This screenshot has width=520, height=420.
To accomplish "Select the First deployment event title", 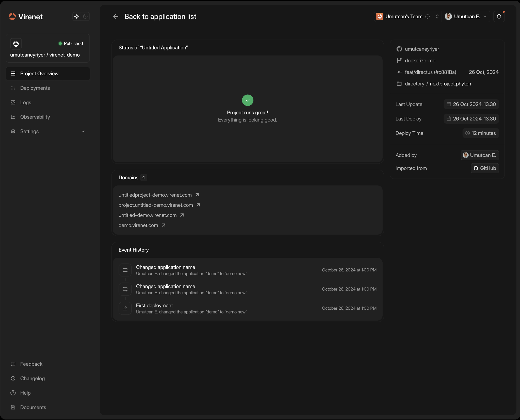I will pos(154,306).
